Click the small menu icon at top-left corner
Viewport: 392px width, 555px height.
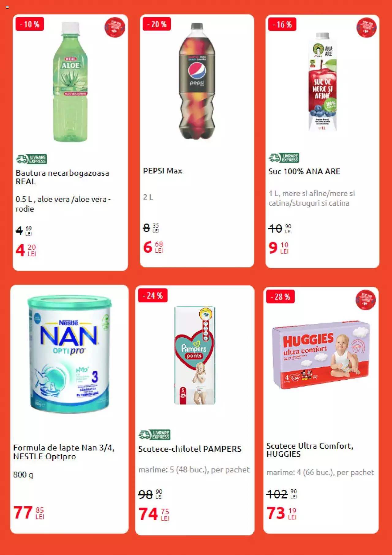click(7, 7)
